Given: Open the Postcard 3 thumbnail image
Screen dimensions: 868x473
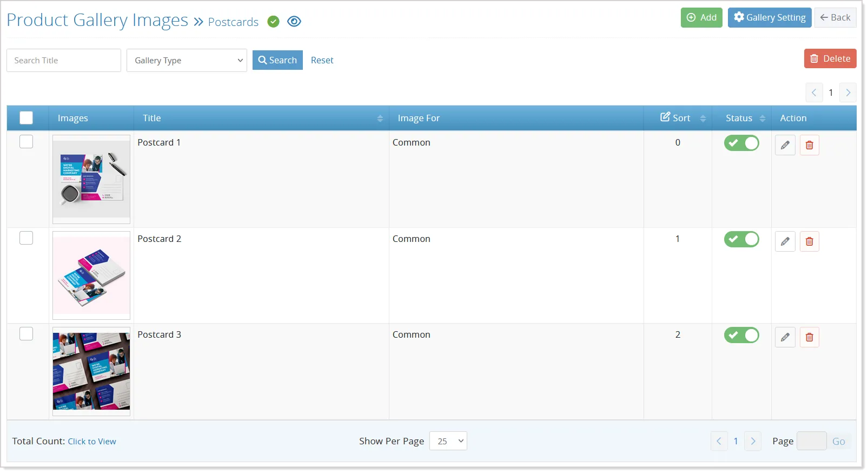Looking at the screenshot, I should [91, 371].
